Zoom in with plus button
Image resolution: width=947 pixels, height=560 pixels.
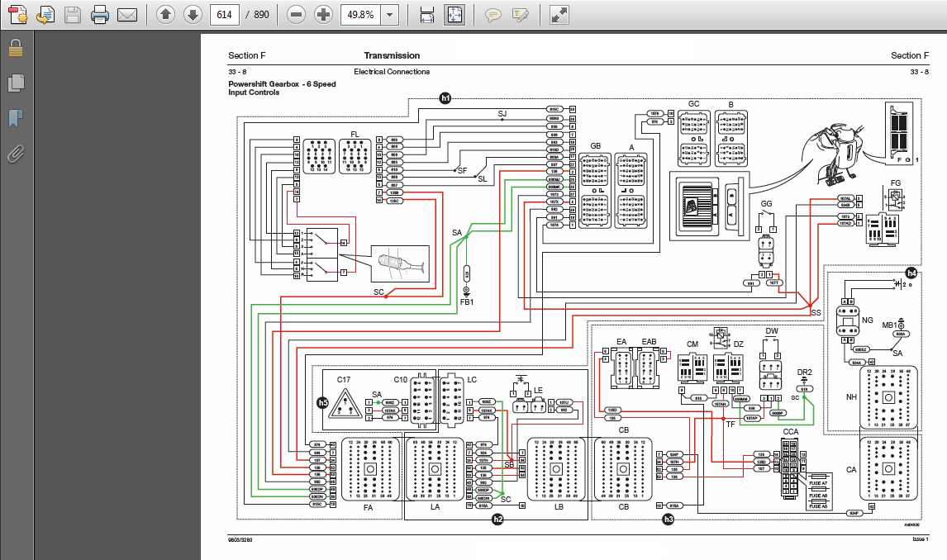[x=324, y=15]
